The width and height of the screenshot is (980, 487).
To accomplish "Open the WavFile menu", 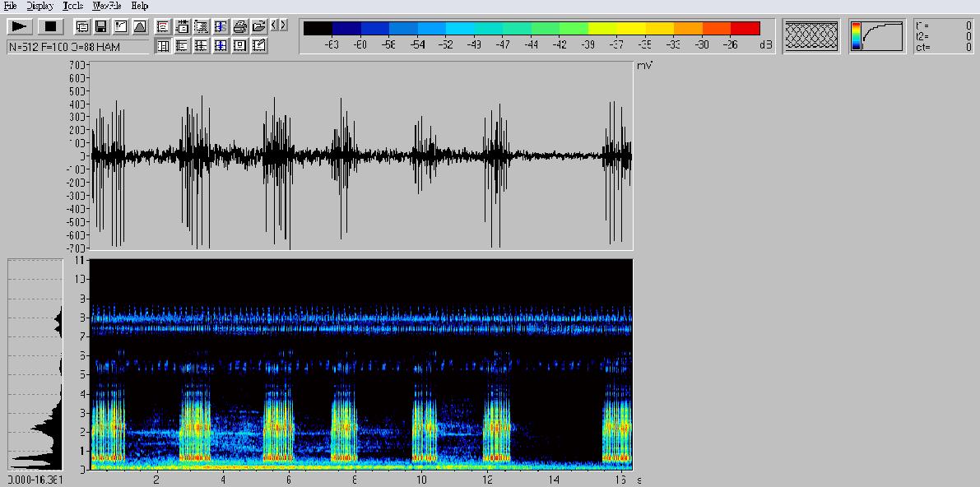I will [107, 6].
